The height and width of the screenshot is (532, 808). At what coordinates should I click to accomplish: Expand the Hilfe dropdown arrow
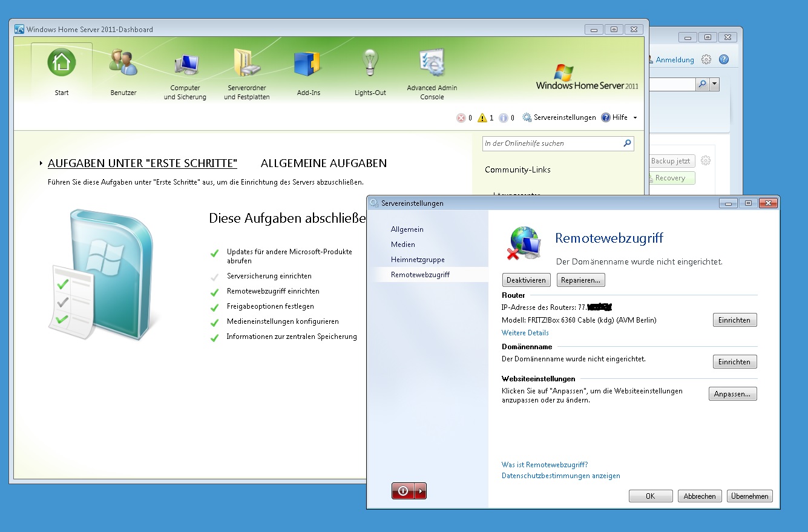point(635,118)
